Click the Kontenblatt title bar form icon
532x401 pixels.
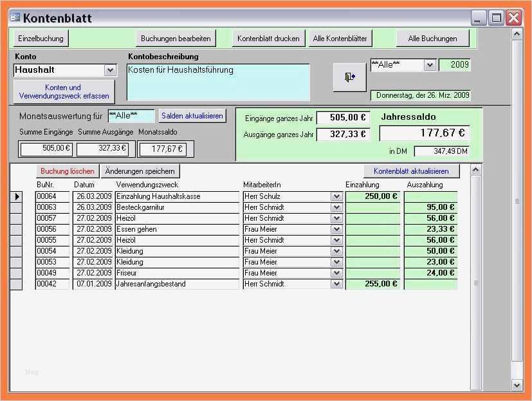point(15,18)
